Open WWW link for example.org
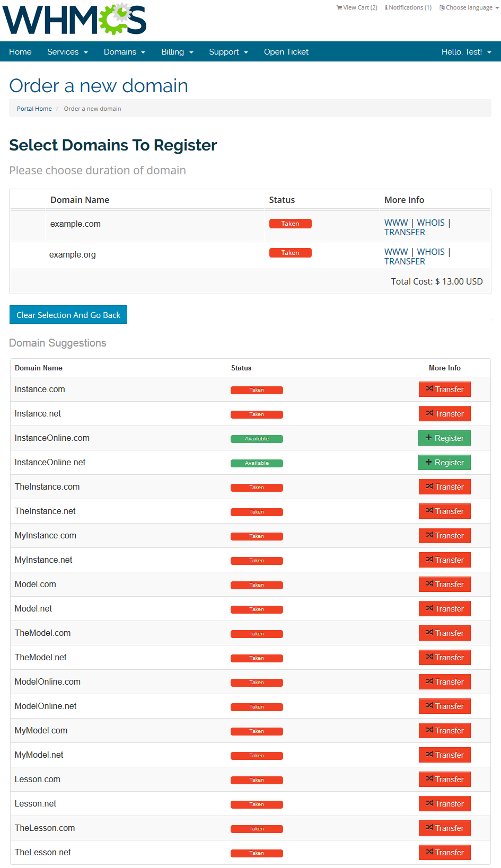Viewport: 501px width, 868px height. coord(396,252)
